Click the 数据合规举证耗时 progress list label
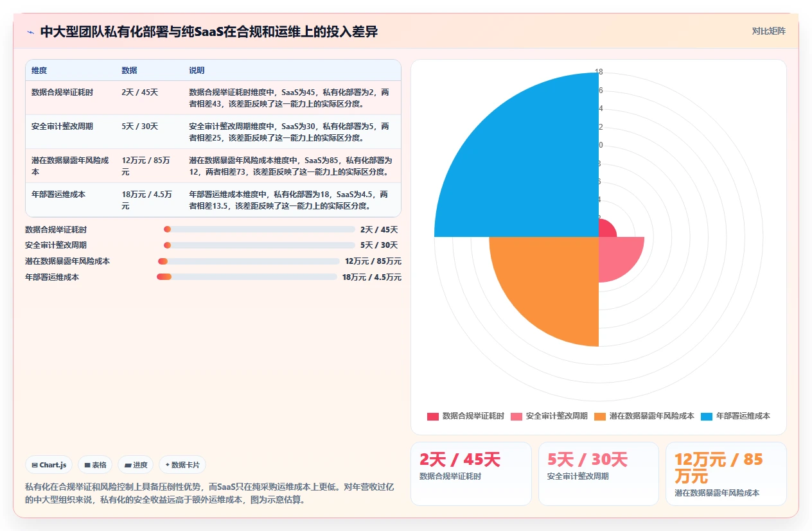Screen dimensions: 812x531 point(56,229)
